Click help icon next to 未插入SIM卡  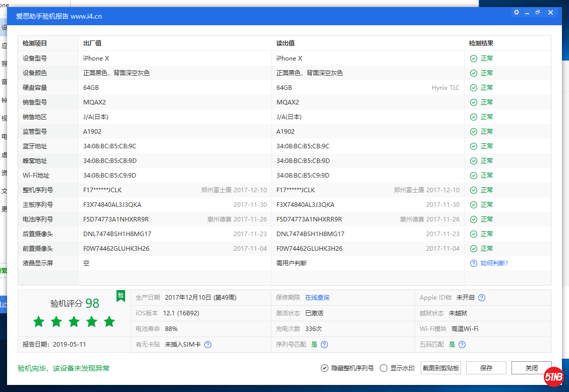(x=208, y=345)
